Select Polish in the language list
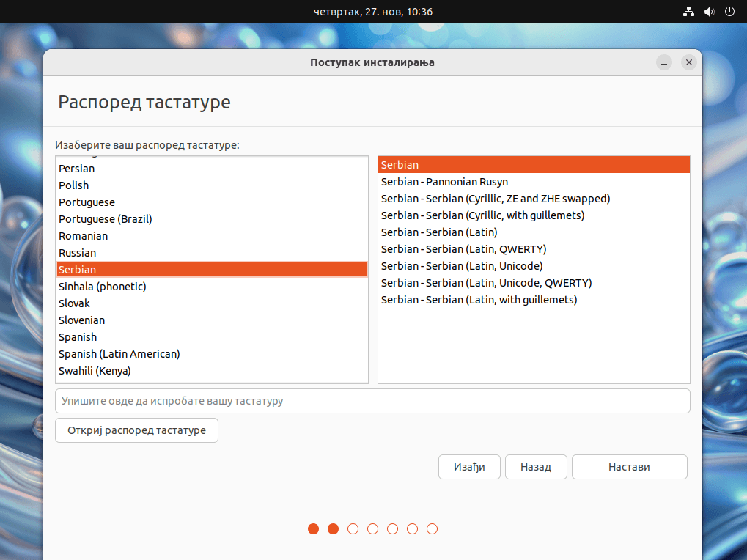 [x=212, y=185]
